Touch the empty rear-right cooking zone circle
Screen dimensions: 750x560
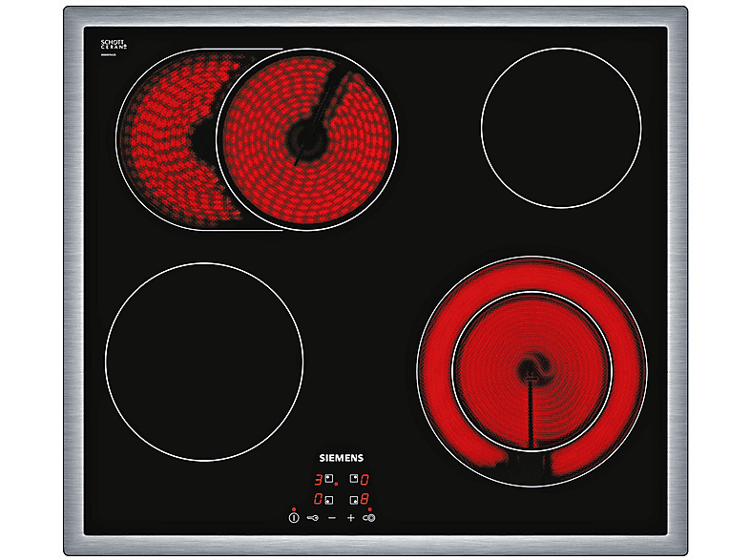pos(561,128)
